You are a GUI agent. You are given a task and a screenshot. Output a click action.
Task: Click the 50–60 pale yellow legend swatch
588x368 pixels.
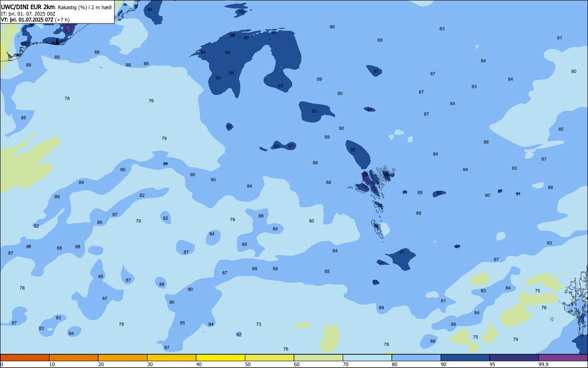tap(269, 357)
